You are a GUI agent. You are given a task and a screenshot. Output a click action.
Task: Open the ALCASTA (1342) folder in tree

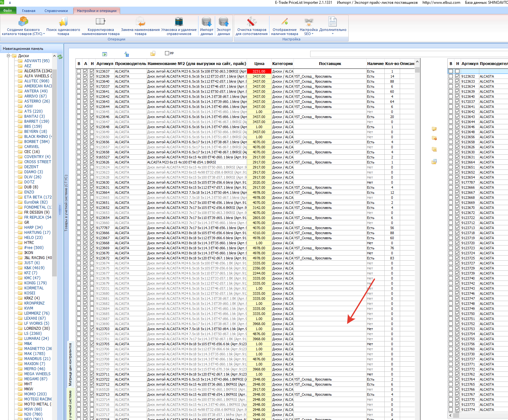tap(38, 71)
